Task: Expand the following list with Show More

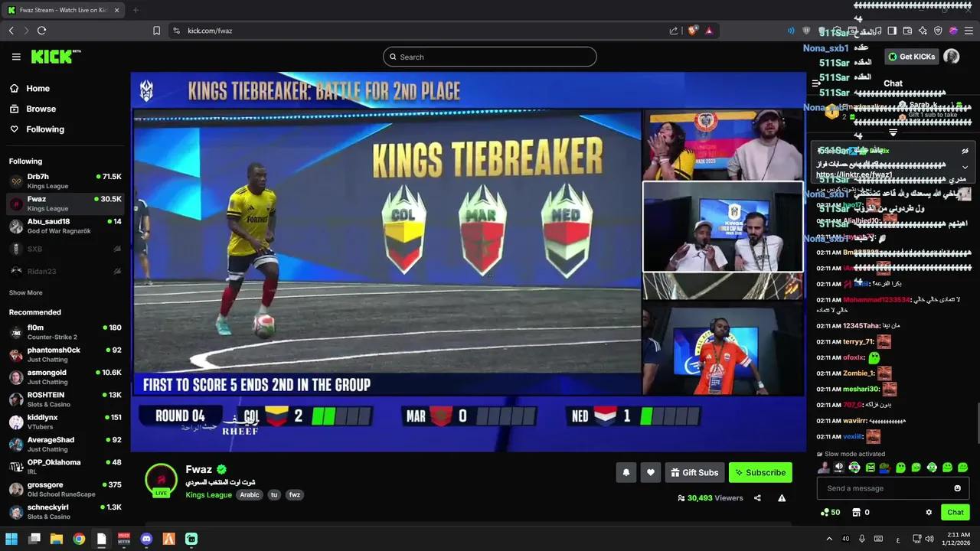Action: [26, 293]
